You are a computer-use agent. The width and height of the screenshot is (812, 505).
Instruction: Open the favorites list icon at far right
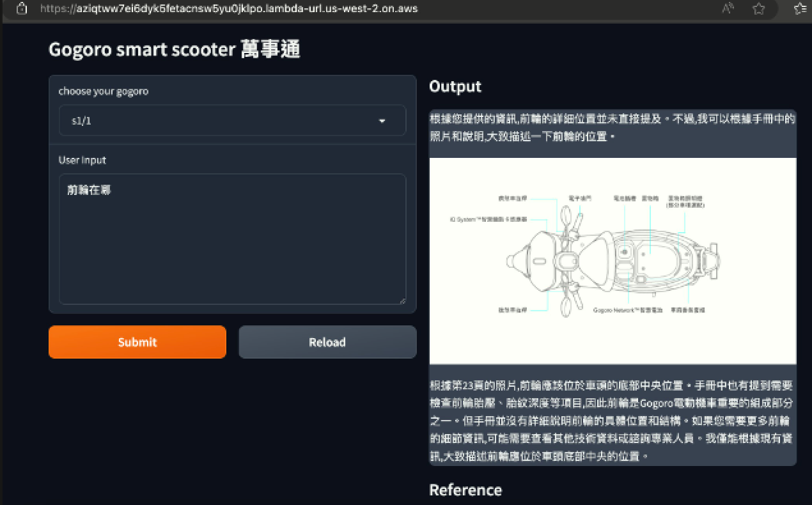pyautogui.click(x=800, y=9)
